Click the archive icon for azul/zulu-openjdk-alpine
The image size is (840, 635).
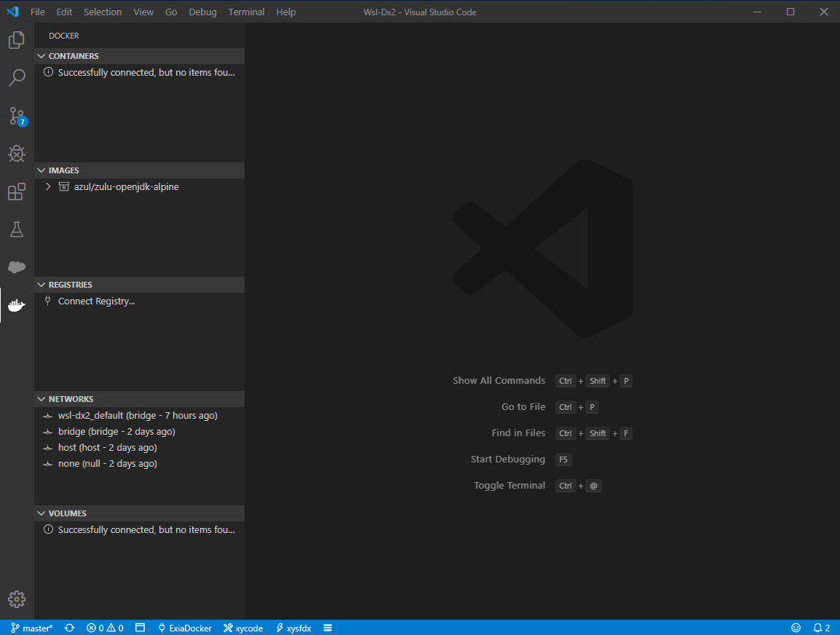[64, 186]
